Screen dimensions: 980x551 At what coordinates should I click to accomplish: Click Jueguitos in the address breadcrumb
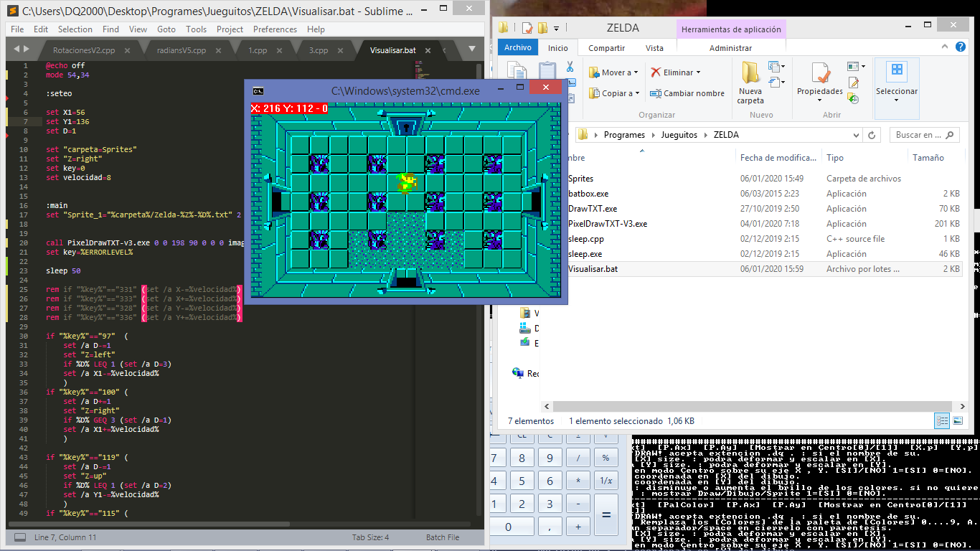(679, 135)
